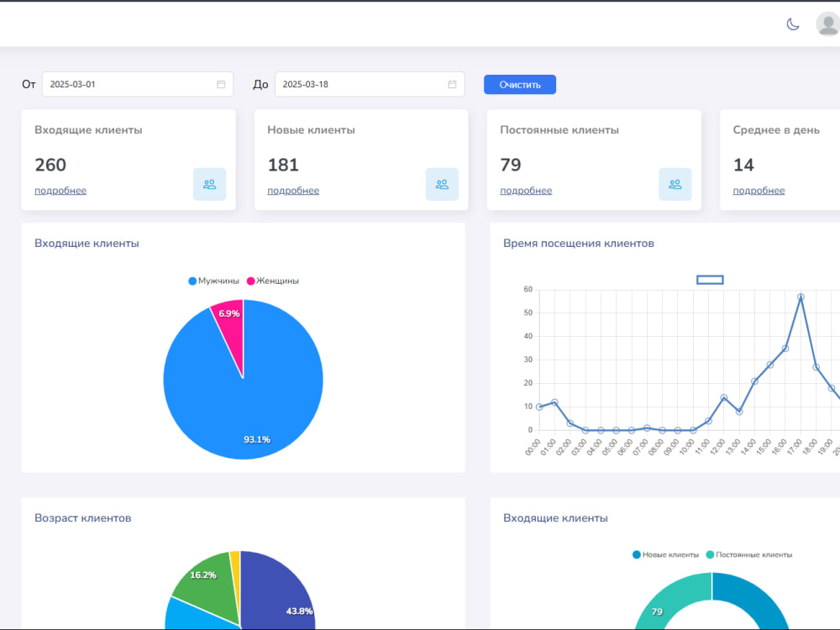Click the 14 Среднее в день value
The width and height of the screenshot is (840, 630).
click(x=743, y=165)
